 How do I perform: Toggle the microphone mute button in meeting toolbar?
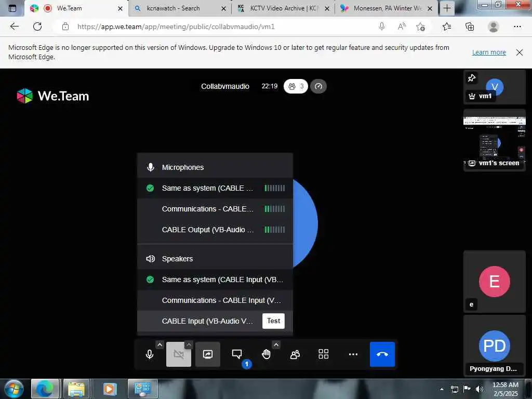coord(150,354)
